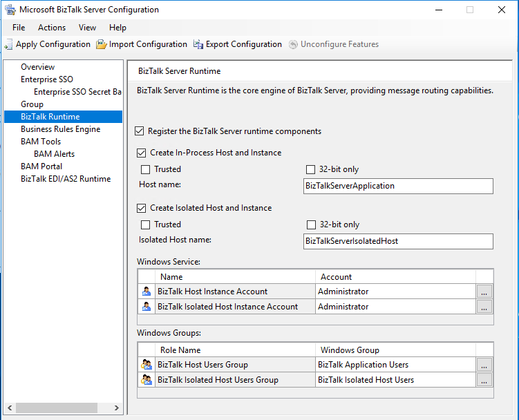Click the BizTalk app icon in title bar

(10, 10)
